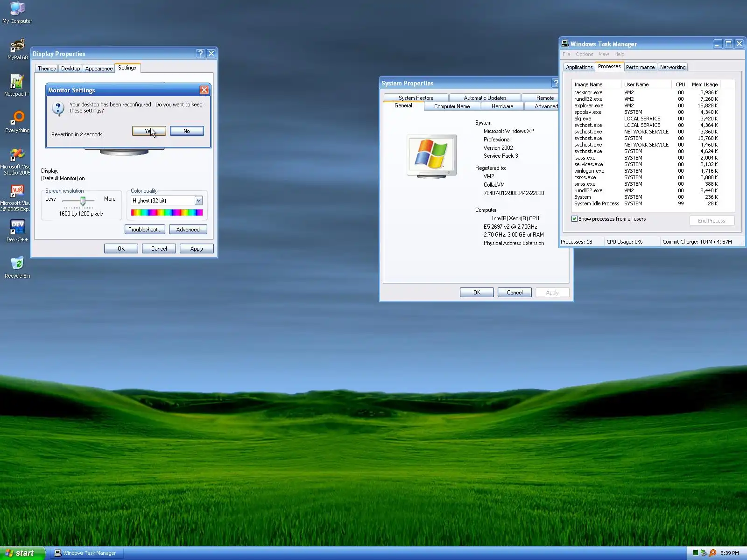
Task: Click Yes to keep monitor settings
Action: [149, 131]
